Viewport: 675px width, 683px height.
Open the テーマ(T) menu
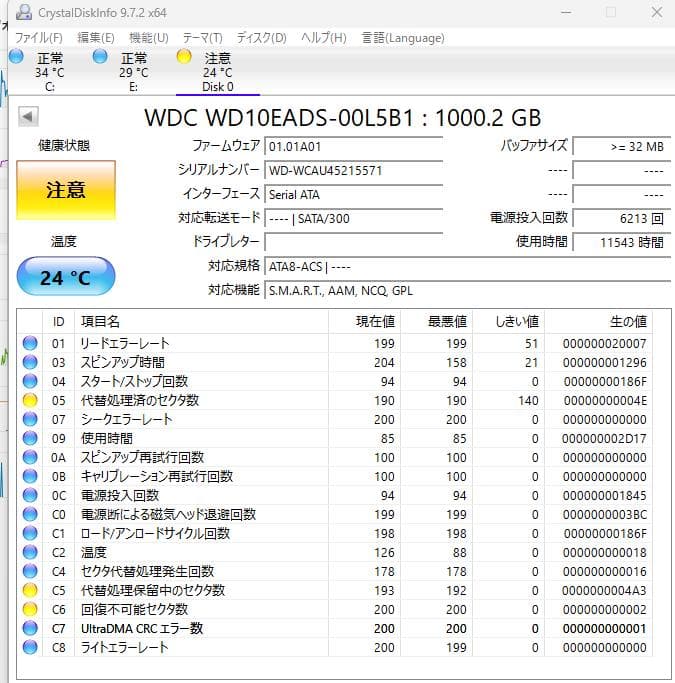(x=202, y=38)
